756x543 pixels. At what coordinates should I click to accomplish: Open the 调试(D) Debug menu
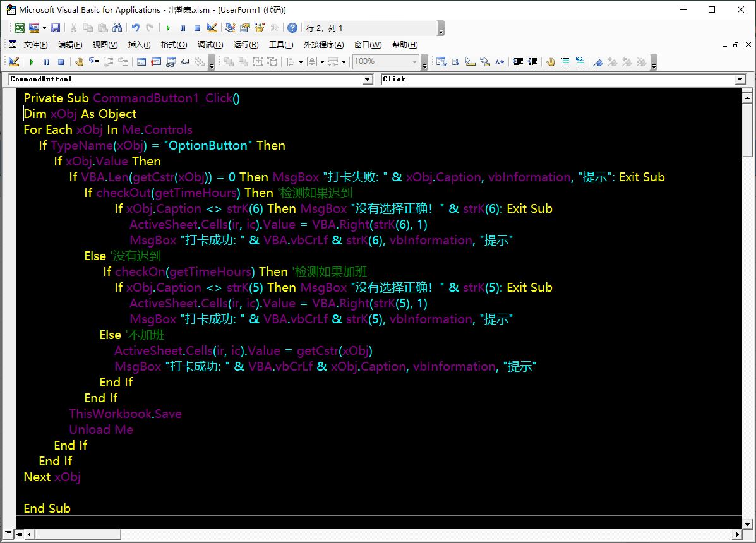click(x=210, y=45)
